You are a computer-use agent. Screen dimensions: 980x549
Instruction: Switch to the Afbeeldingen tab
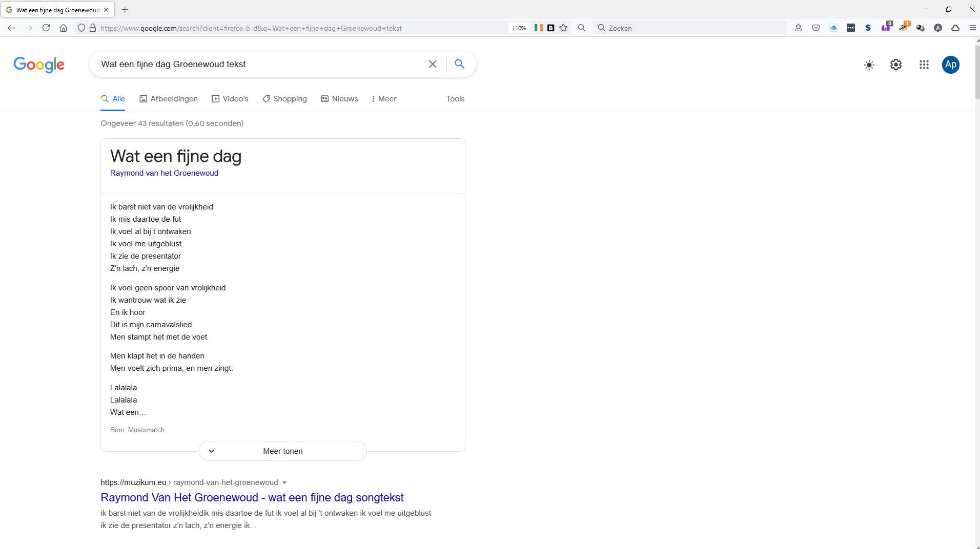point(169,99)
